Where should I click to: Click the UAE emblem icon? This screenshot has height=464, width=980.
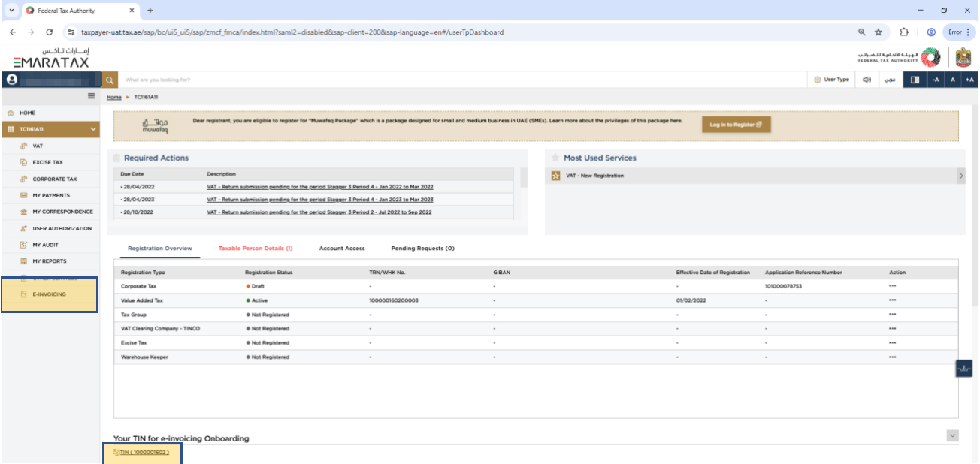(x=963, y=57)
